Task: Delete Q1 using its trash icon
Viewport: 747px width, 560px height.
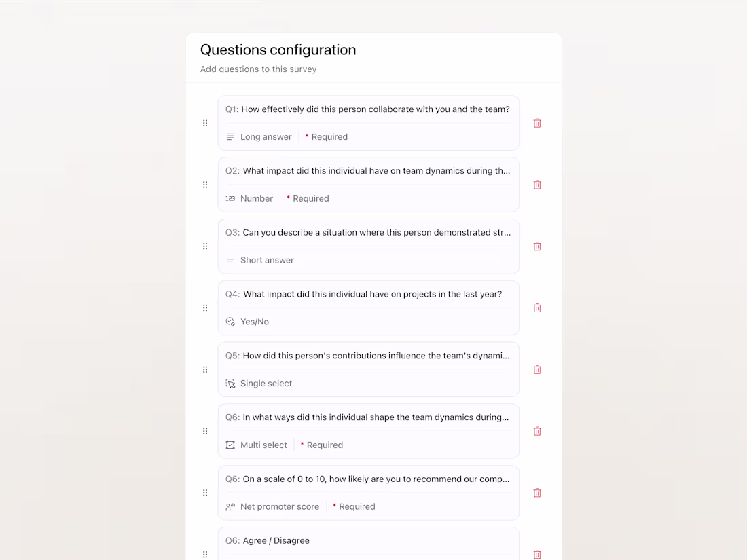Action: [x=537, y=123]
